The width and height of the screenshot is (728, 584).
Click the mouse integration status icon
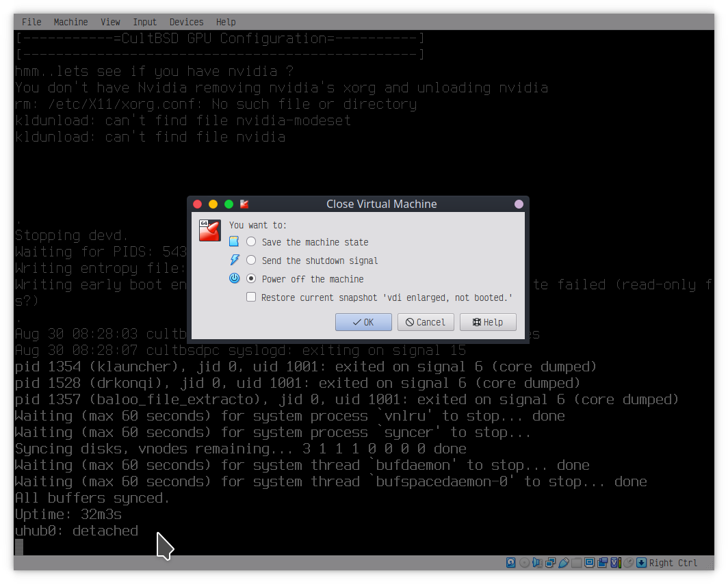click(628, 563)
